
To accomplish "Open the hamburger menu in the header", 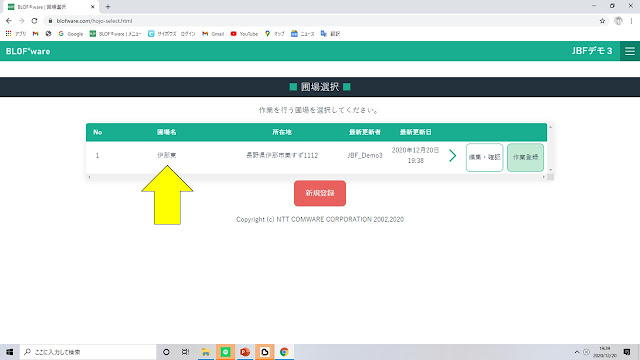I will tap(630, 51).
